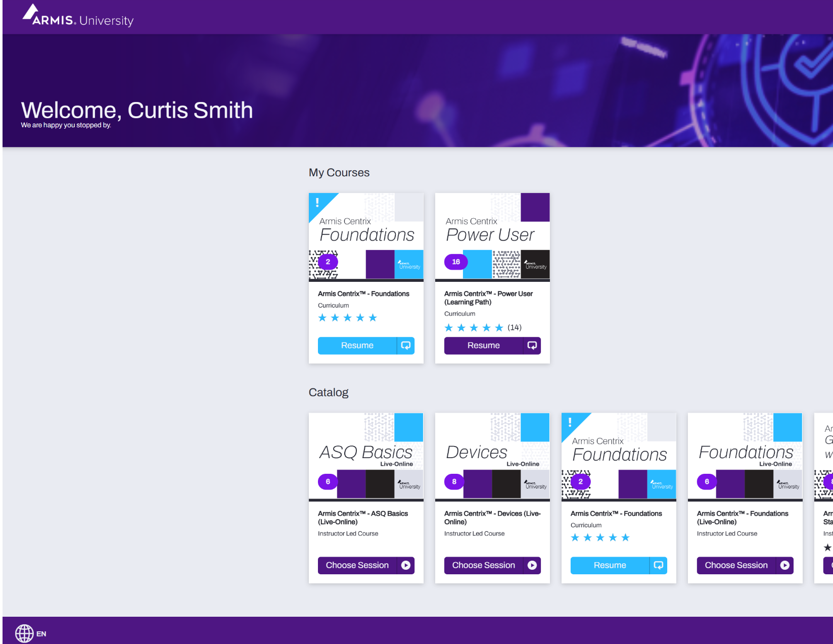Open My Courses Foundations course thumbnail
The height and width of the screenshot is (644, 833).
[x=366, y=237]
